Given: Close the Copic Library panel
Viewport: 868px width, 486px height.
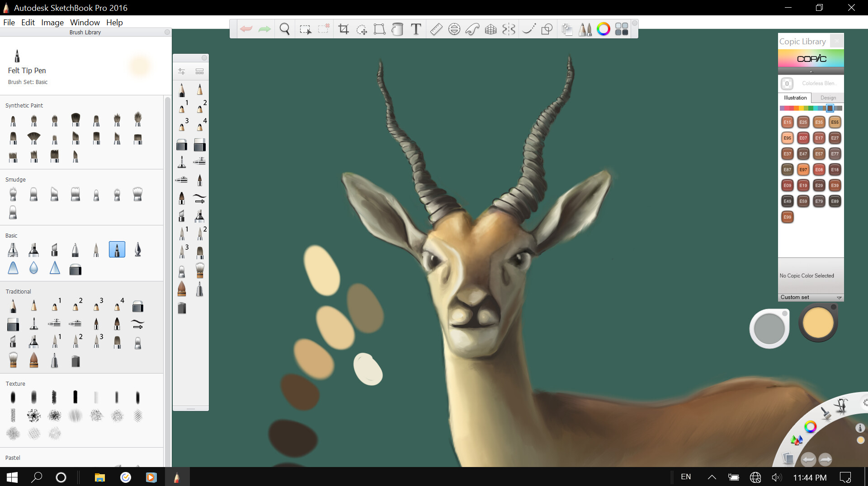Looking at the screenshot, I should [837, 41].
